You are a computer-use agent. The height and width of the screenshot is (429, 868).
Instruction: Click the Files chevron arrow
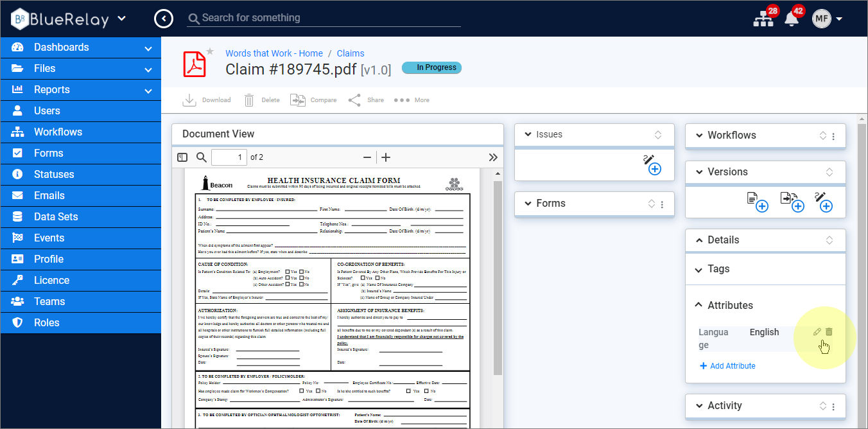click(x=148, y=70)
